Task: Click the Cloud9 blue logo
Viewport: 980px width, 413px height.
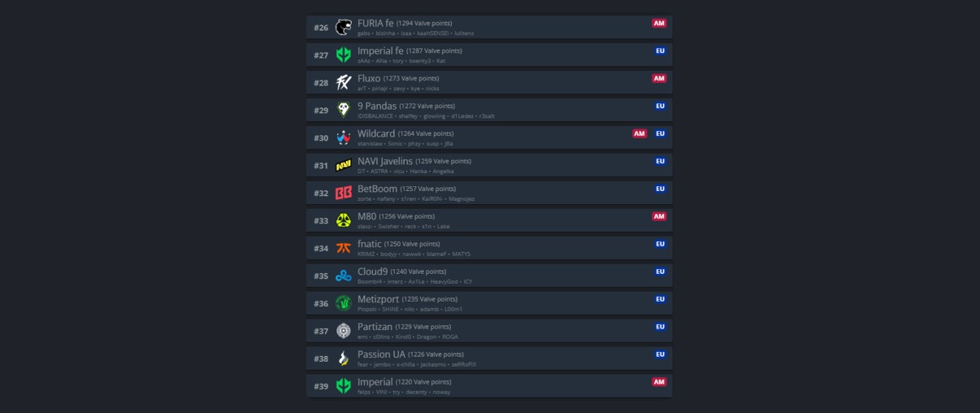Action: 344,276
